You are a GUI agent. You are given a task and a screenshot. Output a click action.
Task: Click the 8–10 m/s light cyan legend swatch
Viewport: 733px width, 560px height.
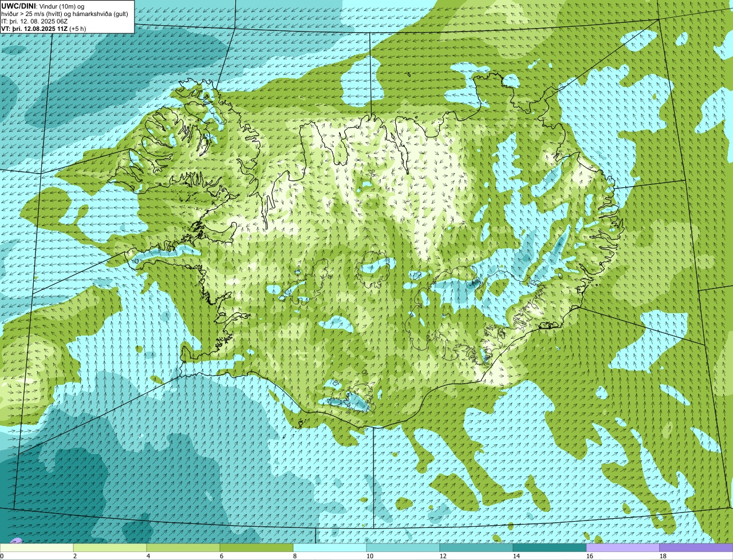(x=330, y=547)
